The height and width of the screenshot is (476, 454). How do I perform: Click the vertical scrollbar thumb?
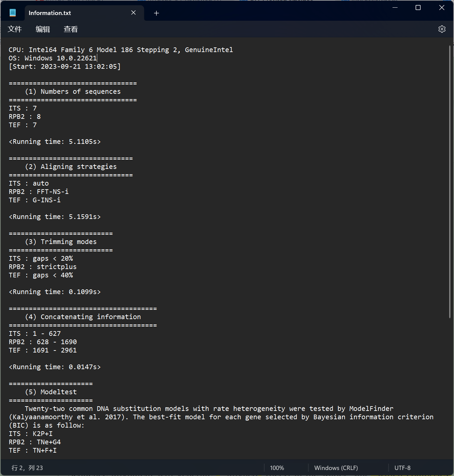coord(450,180)
